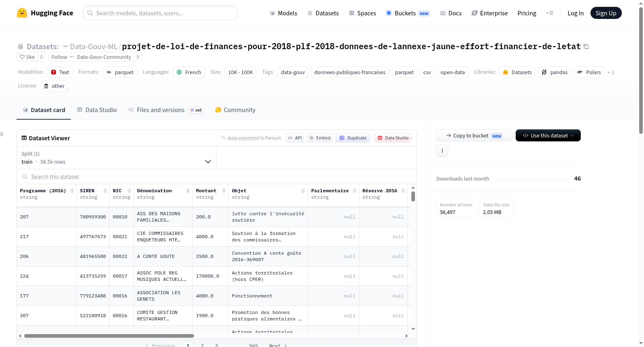Open the Datasets library tag
Image resolution: width=644 pixels, height=347 pixels.
click(517, 72)
